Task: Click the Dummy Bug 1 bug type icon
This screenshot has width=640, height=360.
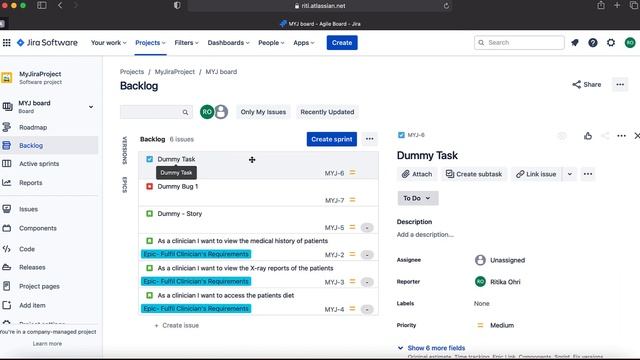Action: (x=149, y=187)
